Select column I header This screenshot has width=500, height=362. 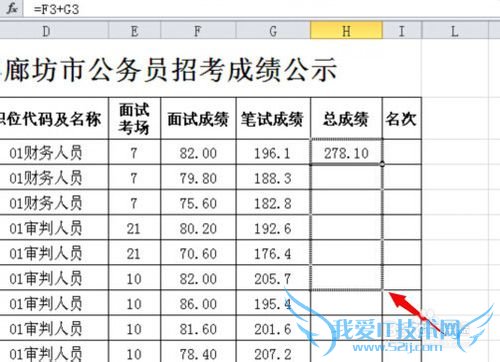tap(402, 31)
